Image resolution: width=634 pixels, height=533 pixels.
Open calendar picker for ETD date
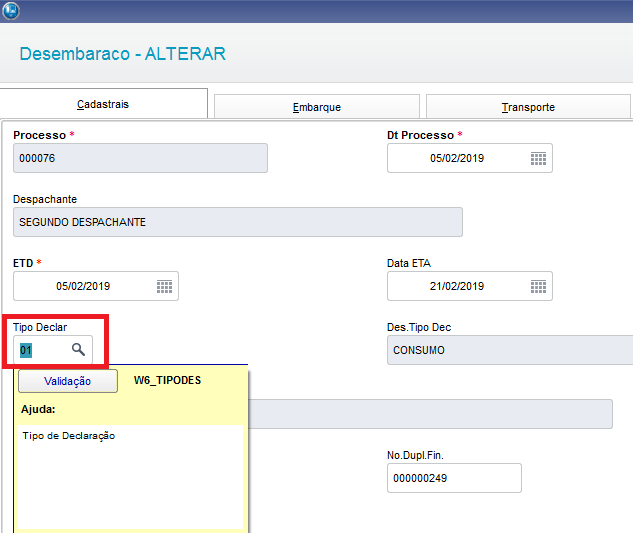[x=164, y=286]
